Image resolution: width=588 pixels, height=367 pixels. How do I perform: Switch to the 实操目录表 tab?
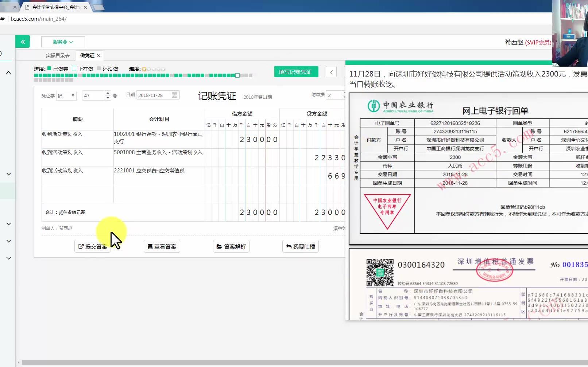tap(58, 55)
